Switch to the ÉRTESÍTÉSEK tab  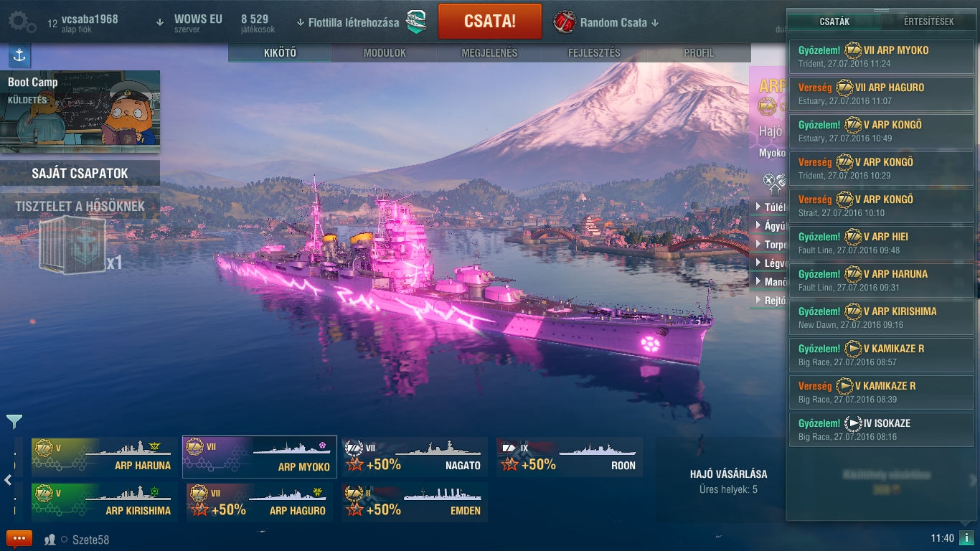pos(929,22)
